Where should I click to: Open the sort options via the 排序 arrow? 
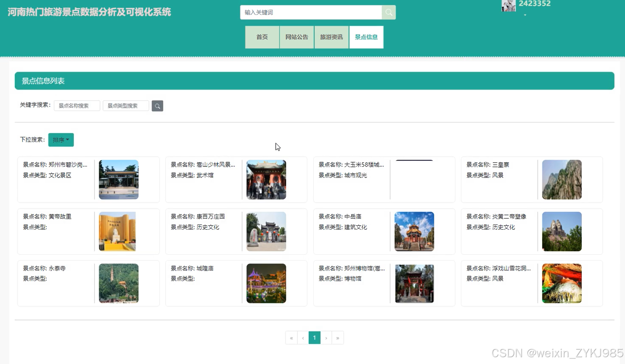67,139
